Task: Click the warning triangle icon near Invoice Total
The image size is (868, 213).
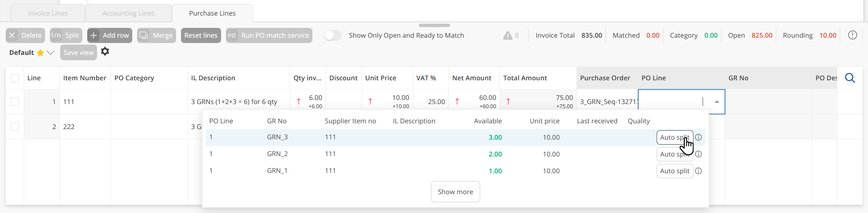Action: 508,36
